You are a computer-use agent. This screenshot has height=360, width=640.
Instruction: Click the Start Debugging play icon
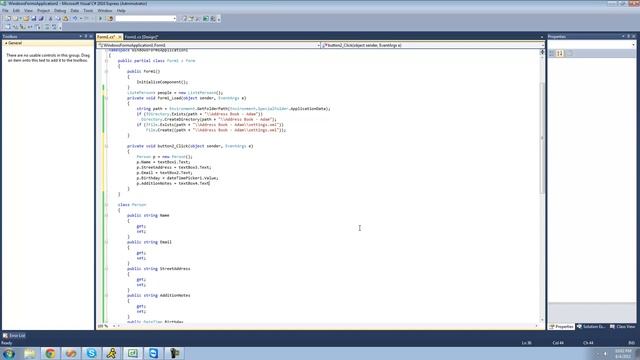100,19
